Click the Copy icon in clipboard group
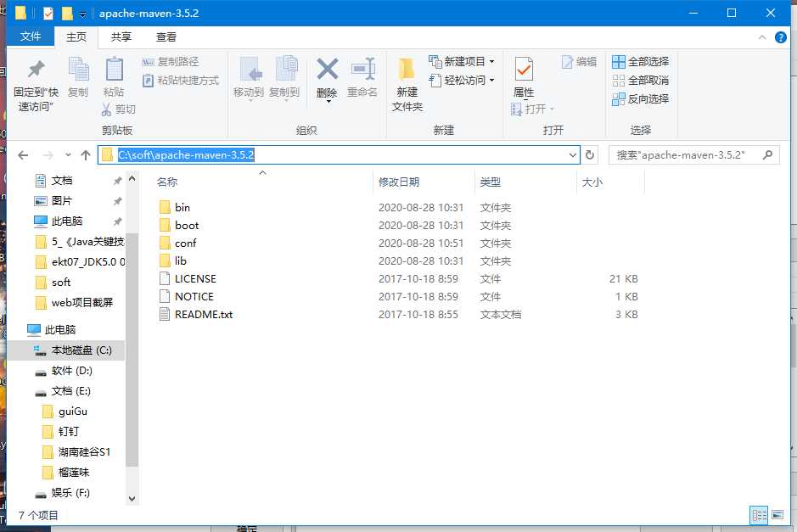Image resolution: width=797 pixels, height=532 pixels. 78,70
